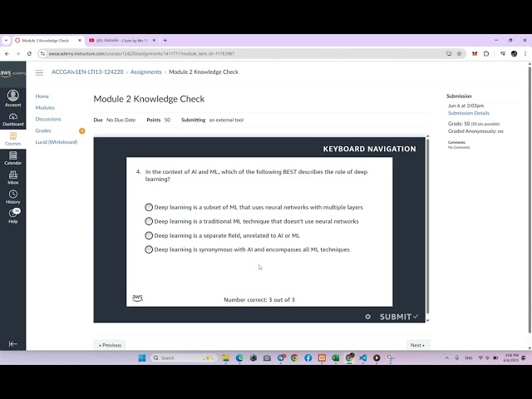Close the YouTube browser tab
Image resolution: width=532 pixels, height=399 pixels.
(x=154, y=41)
